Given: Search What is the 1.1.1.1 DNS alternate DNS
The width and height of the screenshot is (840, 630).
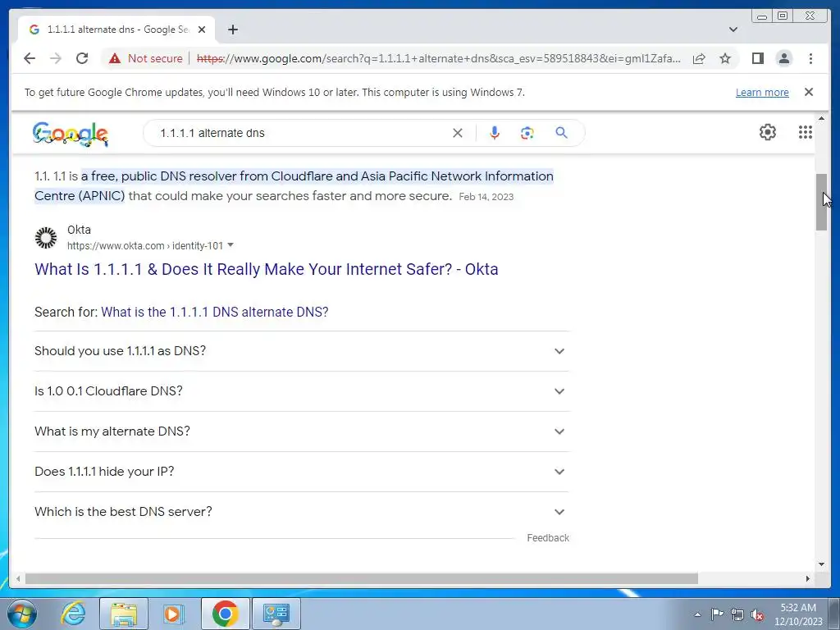Looking at the screenshot, I should click(214, 312).
